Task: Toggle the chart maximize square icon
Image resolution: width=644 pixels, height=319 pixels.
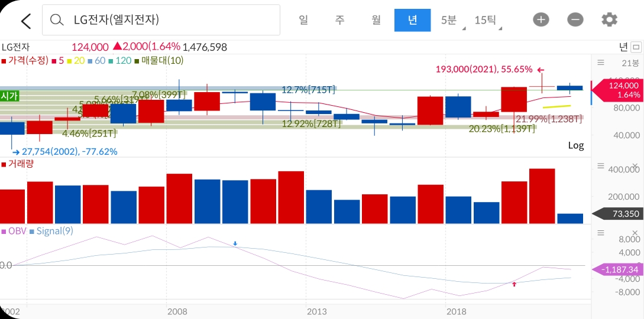Action: point(636,47)
